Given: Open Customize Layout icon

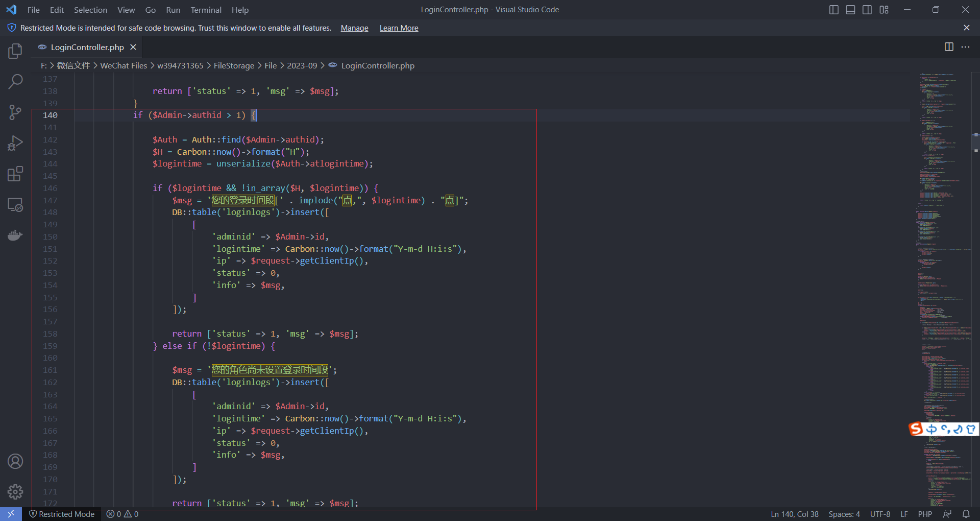Looking at the screenshot, I should pyautogui.click(x=884, y=10).
